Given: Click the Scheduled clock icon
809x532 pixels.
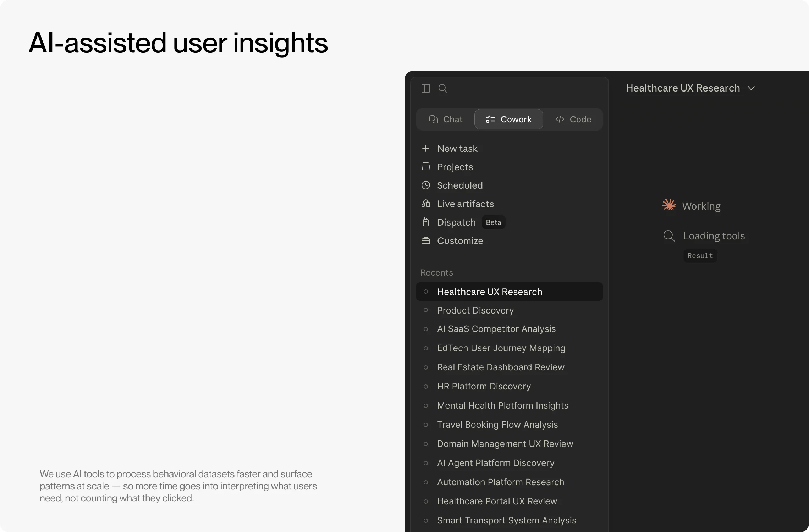Looking at the screenshot, I should 426,185.
